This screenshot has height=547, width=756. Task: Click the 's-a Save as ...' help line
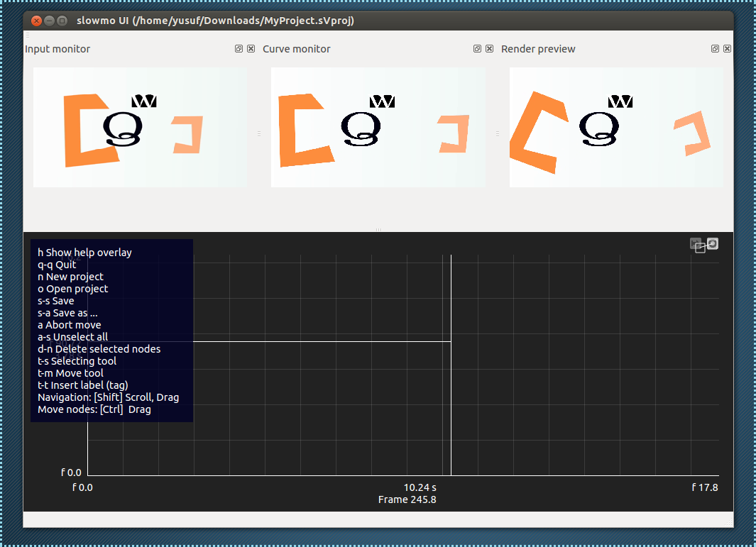[x=67, y=313]
